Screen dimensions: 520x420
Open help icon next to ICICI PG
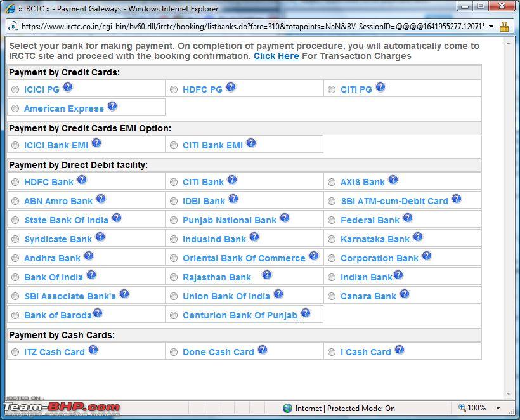point(68,88)
